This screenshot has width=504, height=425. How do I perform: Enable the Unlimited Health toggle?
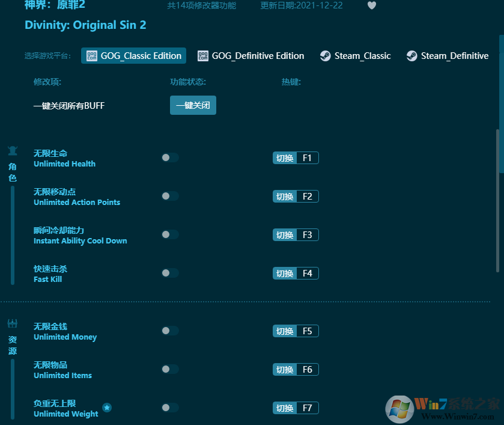(x=170, y=157)
